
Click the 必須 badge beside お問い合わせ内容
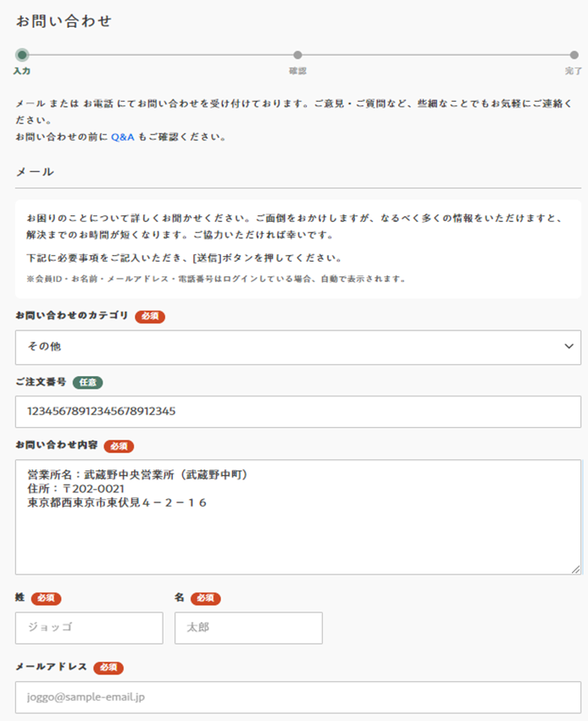coord(119,446)
